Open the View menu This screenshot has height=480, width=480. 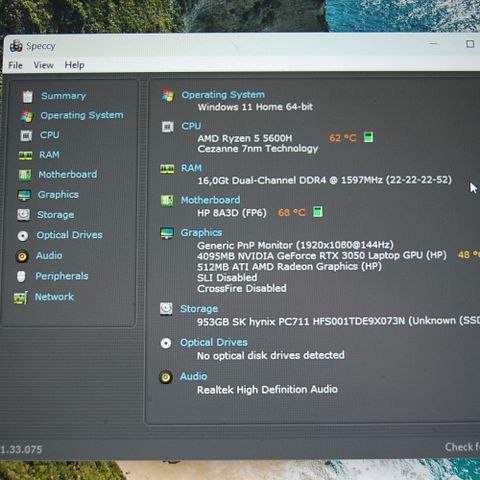click(x=43, y=65)
